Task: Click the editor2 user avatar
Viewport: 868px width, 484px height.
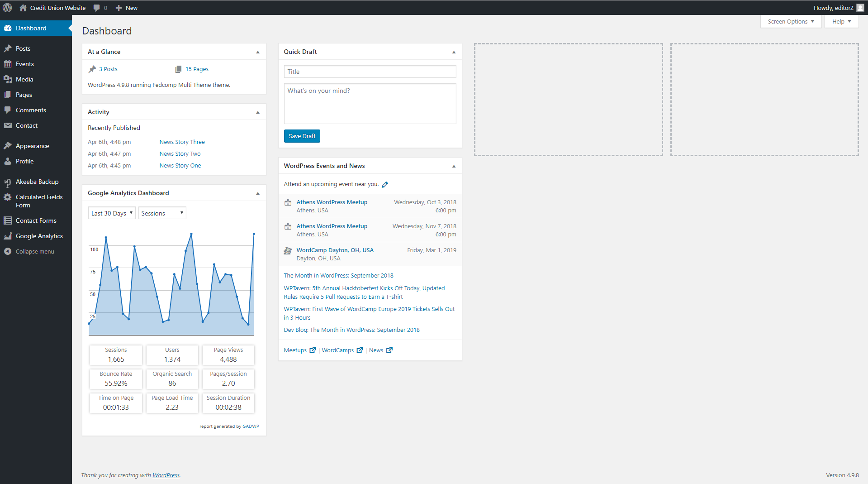Action: click(x=860, y=8)
